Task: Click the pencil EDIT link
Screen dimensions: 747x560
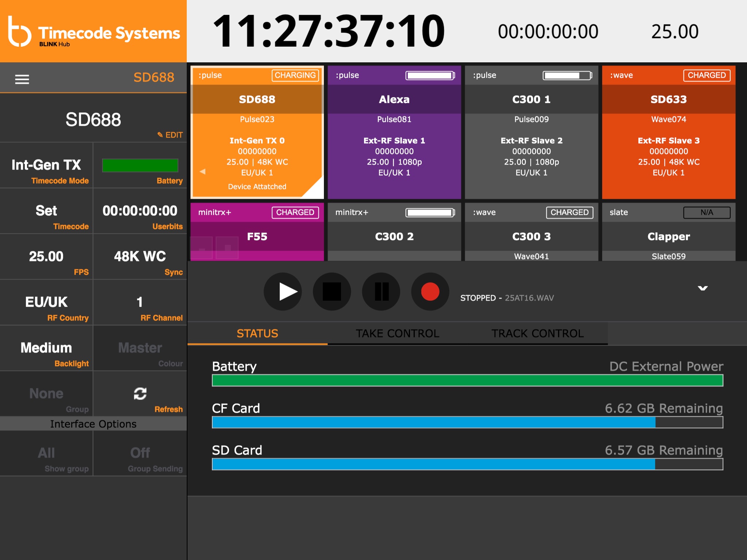Action: click(170, 135)
